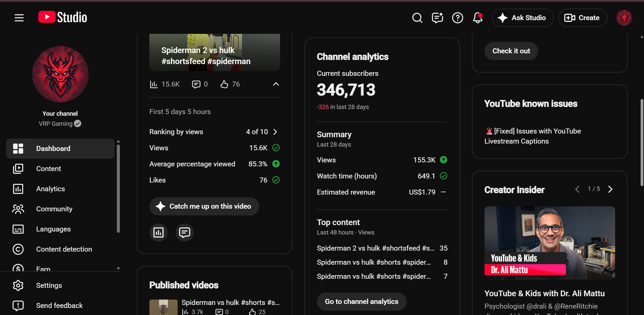The image size is (644, 315).
Task: Click the '-326 in last 28 days' text
Action: pos(343,107)
